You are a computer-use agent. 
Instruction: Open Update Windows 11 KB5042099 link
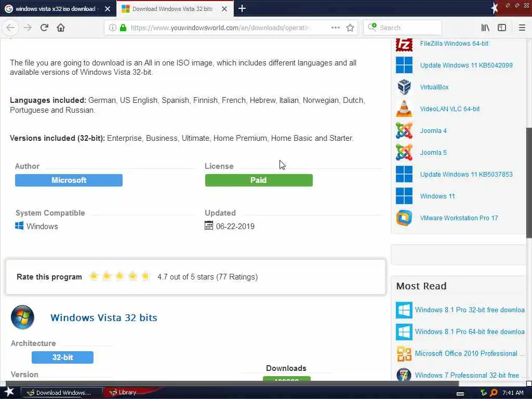click(466, 65)
